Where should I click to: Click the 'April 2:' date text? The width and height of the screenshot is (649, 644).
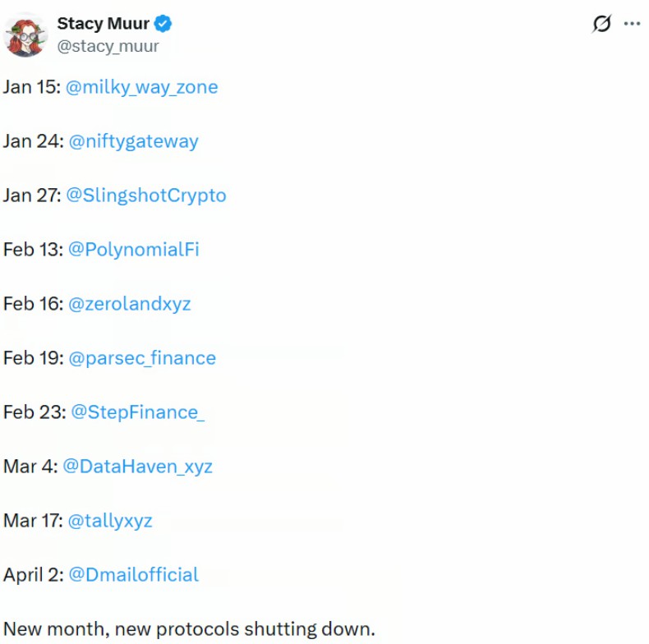(x=32, y=575)
